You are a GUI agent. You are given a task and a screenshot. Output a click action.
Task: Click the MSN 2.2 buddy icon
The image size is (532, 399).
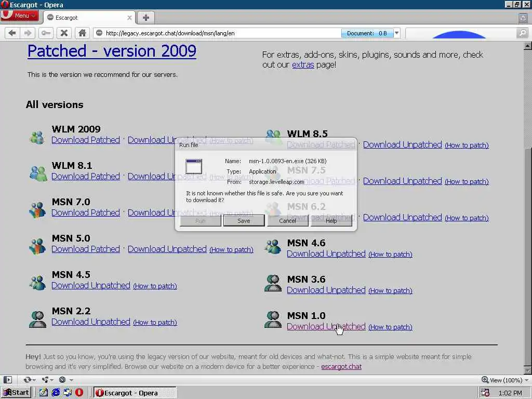tap(37, 319)
